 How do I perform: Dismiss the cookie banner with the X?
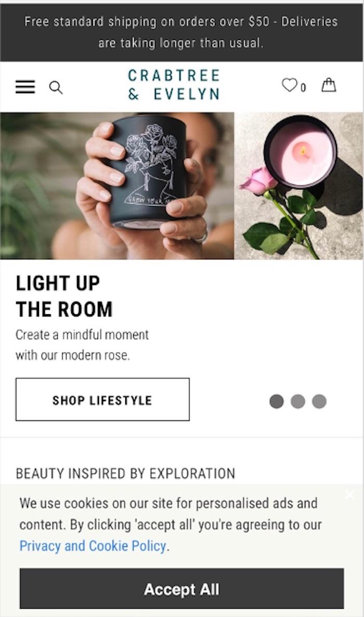(x=349, y=494)
